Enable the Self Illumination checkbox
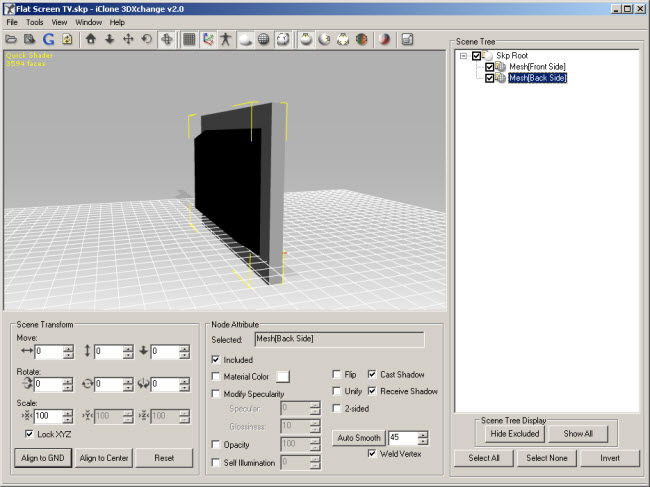The image size is (650, 487). click(x=216, y=462)
